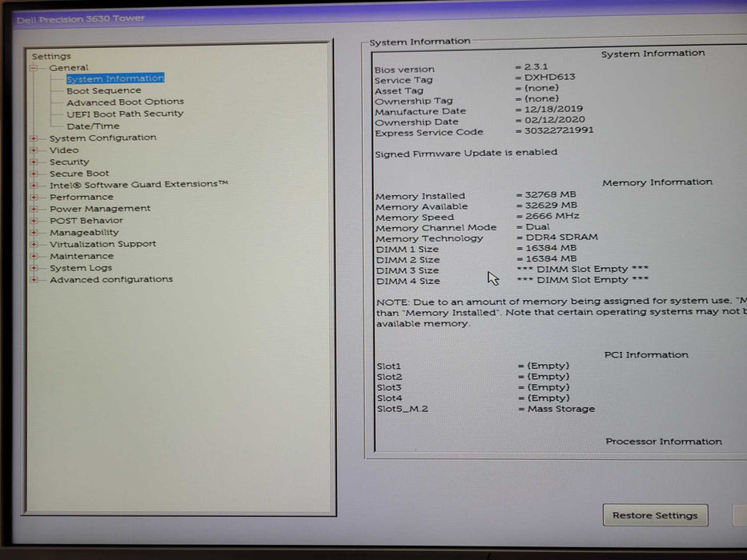Select the Performance category label
The width and height of the screenshot is (747, 560).
pos(82,197)
